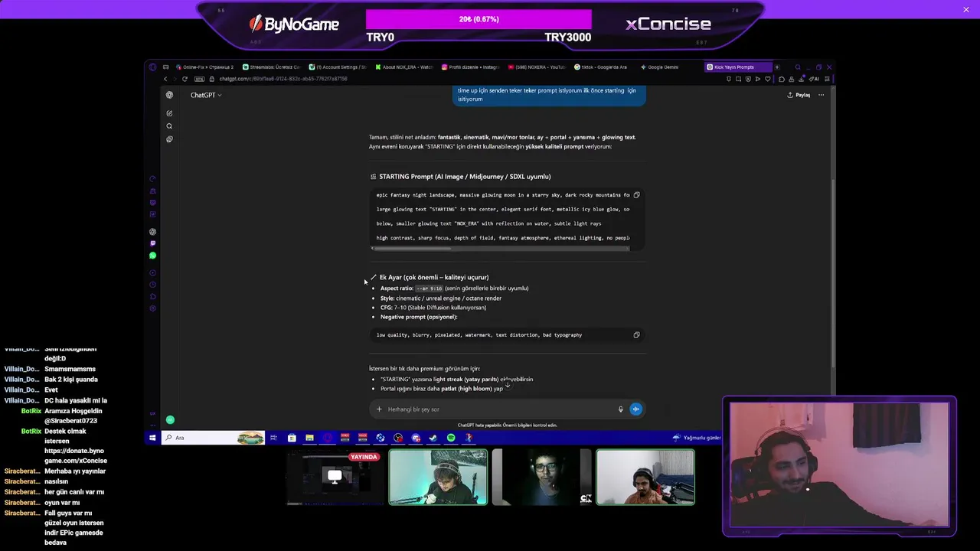980x551 pixels.
Task: Expand the ChatGPT model selector dropdown
Action: pyautogui.click(x=206, y=95)
